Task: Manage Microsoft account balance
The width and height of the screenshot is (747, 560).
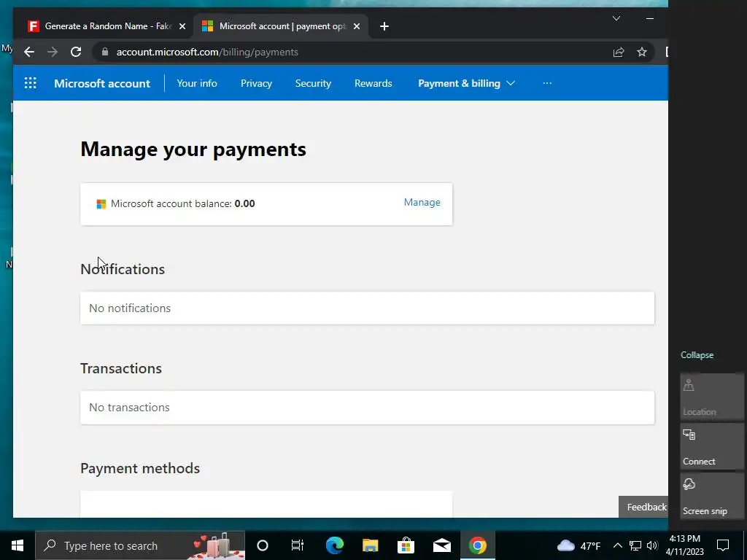Action: pyautogui.click(x=422, y=203)
